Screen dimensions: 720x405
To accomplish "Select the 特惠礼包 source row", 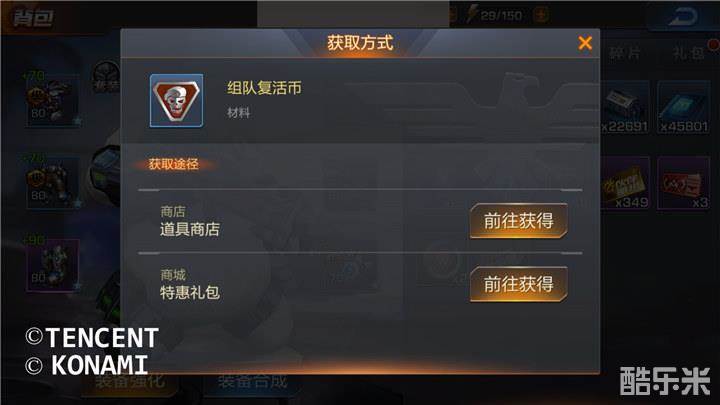I will click(360, 284).
